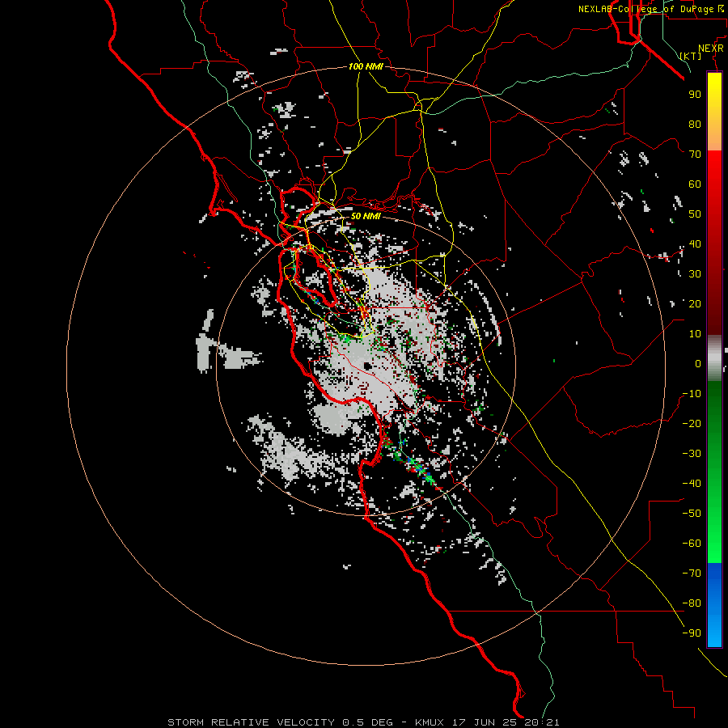728x728 pixels.
Task: Click the '-90' value on velocity scale
Action: (692, 633)
